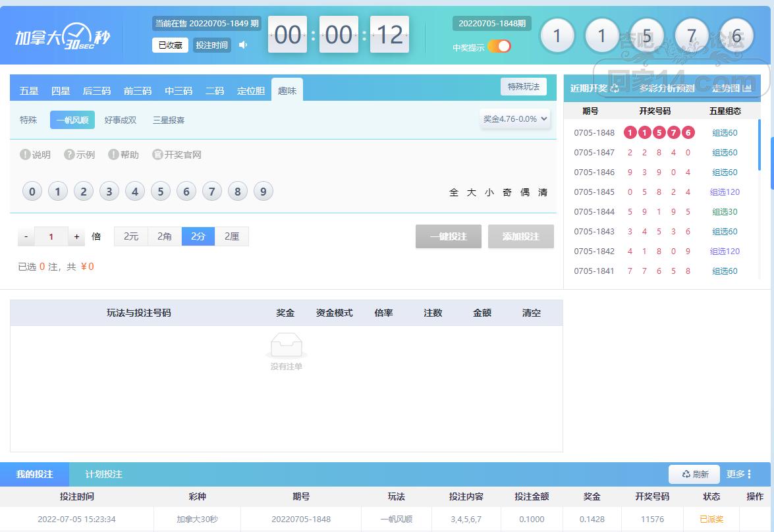This screenshot has width=774, height=532.
Task: Click the 说明 info icon
Action: pyautogui.click(x=25, y=155)
